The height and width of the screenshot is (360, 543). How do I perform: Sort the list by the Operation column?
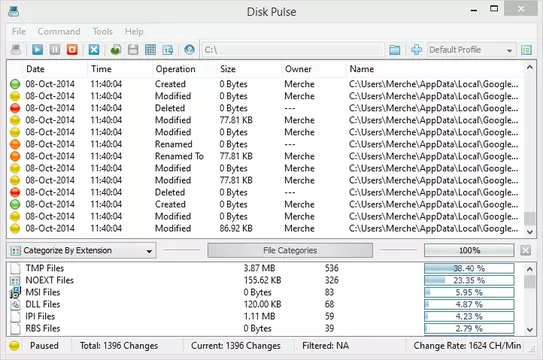[175, 69]
